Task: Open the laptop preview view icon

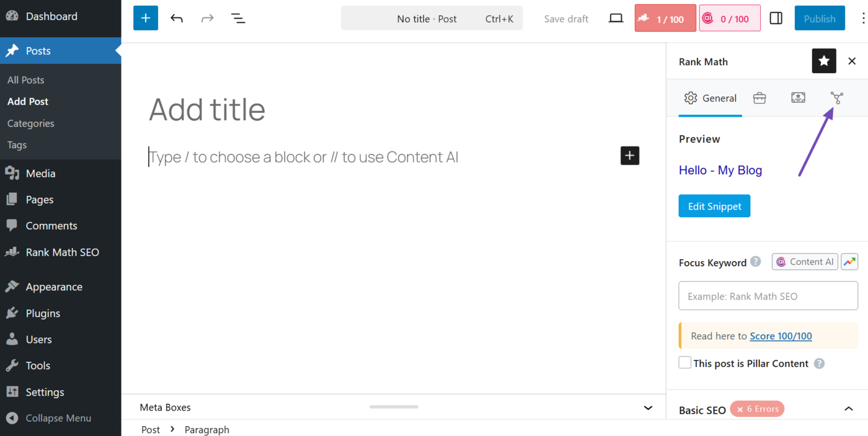Action: (x=616, y=19)
